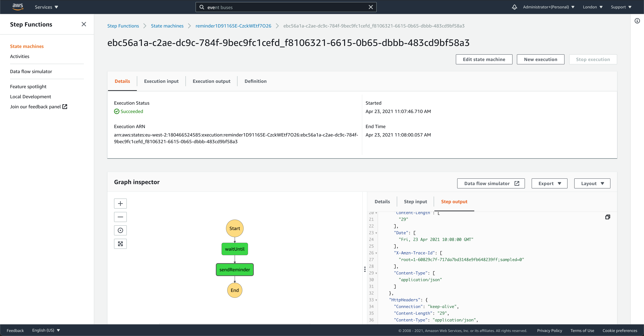
Task: Open the Support menu
Action: pyautogui.click(x=621, y=7)
